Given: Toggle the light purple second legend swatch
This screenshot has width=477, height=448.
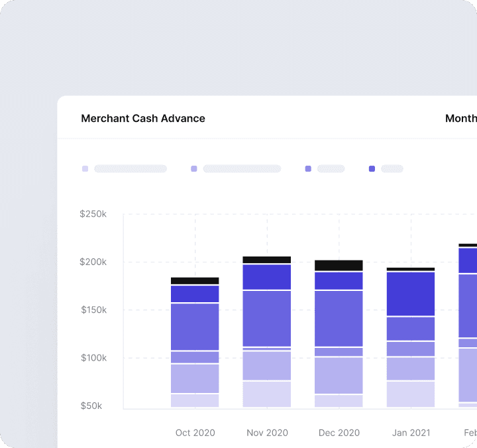Looking at the screenshot, I should [193, 169].
